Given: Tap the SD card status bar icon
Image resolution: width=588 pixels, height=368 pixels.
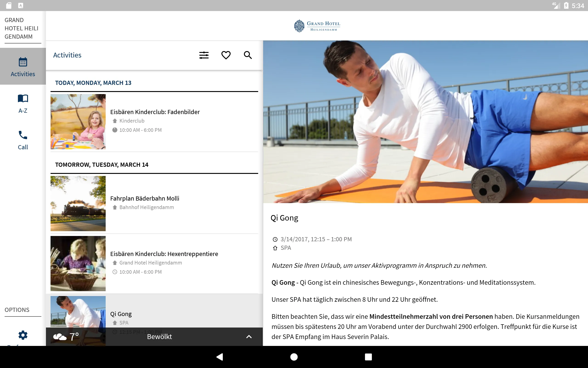Looking at the screenshot, I should (9, 5).
